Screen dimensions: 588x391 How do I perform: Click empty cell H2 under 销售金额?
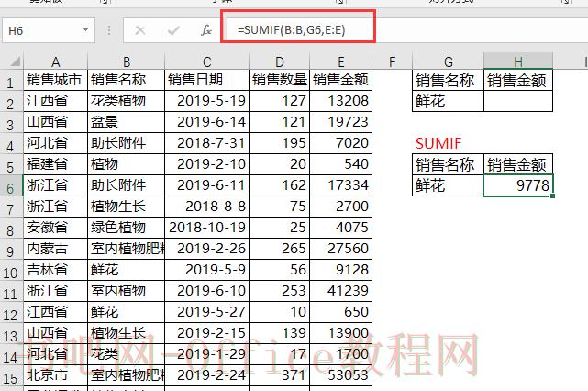(x=518, y=101)
